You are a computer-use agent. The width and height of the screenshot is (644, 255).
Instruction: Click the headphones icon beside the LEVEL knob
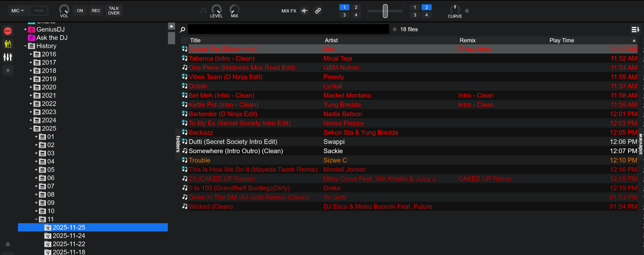[203, 11]
